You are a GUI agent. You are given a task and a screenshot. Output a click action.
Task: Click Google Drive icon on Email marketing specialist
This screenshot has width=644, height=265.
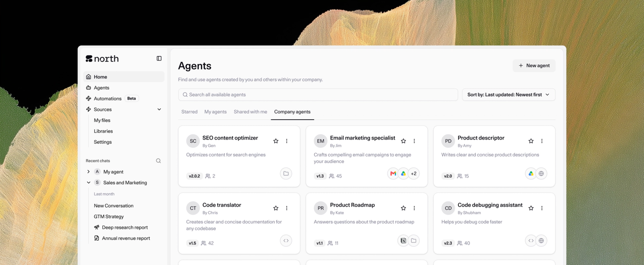pyautogui.click(x=404, y=174)
